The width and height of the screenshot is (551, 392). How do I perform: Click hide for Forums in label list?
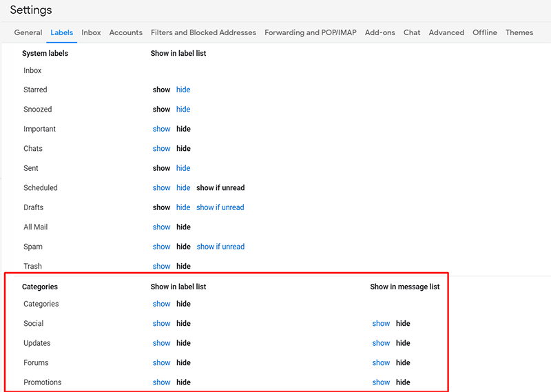183,363
